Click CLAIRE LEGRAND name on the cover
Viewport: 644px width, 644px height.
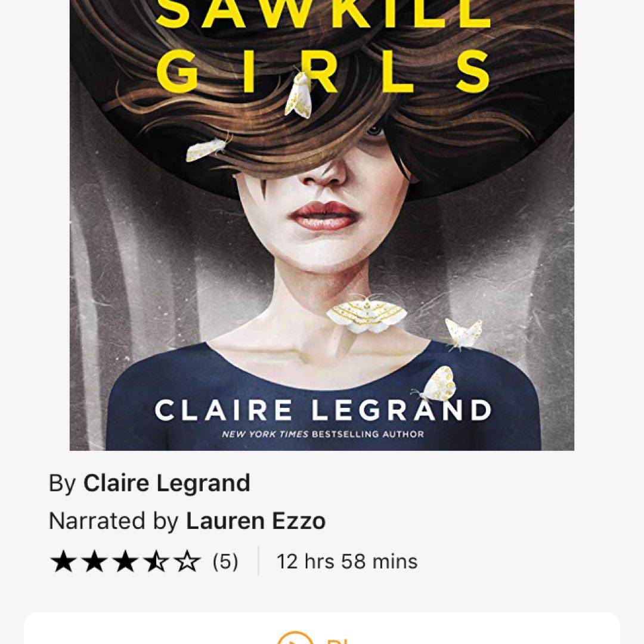point(323,410)
